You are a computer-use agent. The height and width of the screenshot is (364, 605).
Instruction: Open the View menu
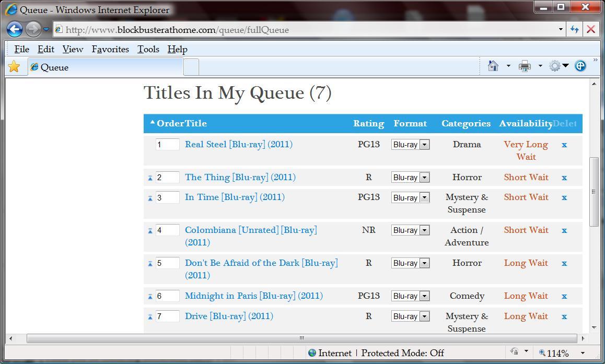click(73, 49)
